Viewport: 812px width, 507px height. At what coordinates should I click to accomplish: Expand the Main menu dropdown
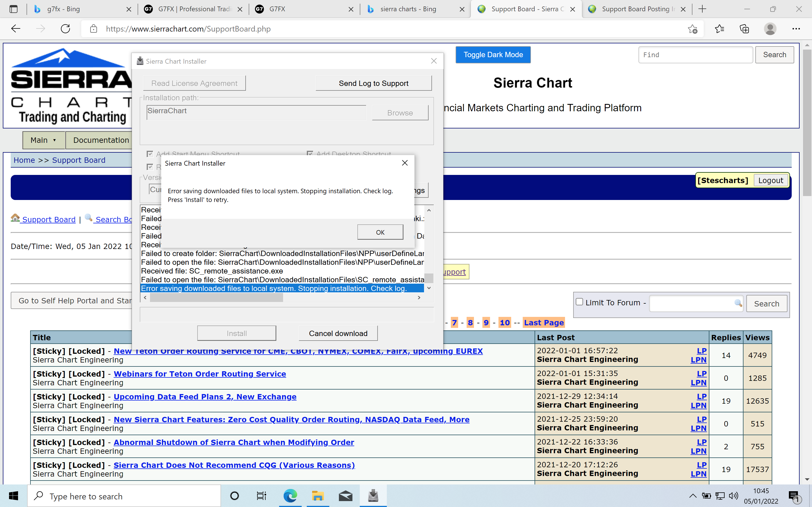click(x=44, y=140)
